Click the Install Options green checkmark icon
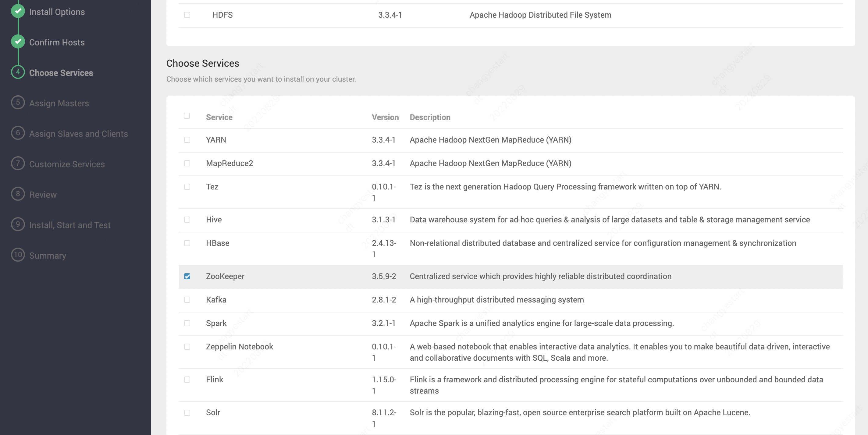868x435 pixels. pyautogui.click(x=18, y=11)
